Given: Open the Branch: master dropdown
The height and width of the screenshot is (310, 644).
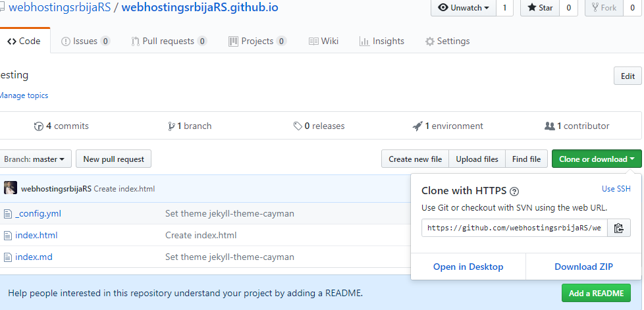Looking at the screenshot, I should [34, 159].
